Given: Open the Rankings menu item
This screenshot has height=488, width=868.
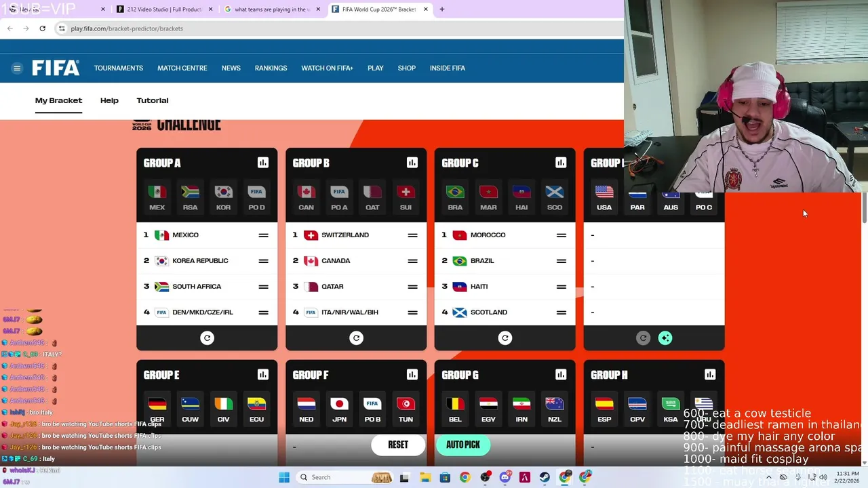Looking at the screenshot, I should coord(271,68).
